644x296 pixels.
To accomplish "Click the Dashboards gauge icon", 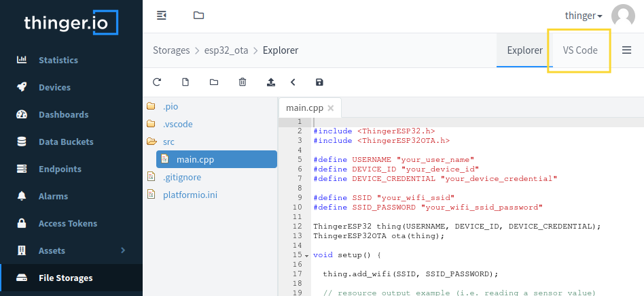I will (21, 114).
